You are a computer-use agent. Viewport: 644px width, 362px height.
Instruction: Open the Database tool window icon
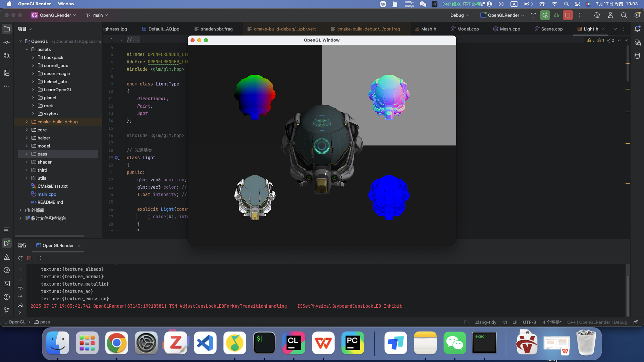click(637, 56)
